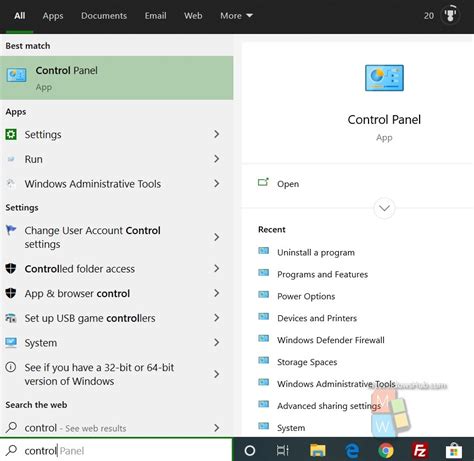Switch to the Apps search tab
Screen dimensions: 474x461
tap(53, 16)
